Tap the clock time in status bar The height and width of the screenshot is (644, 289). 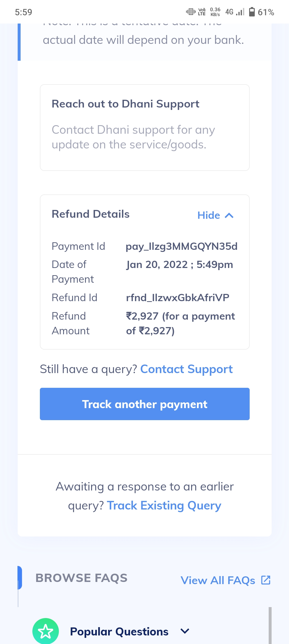[24, 12]
